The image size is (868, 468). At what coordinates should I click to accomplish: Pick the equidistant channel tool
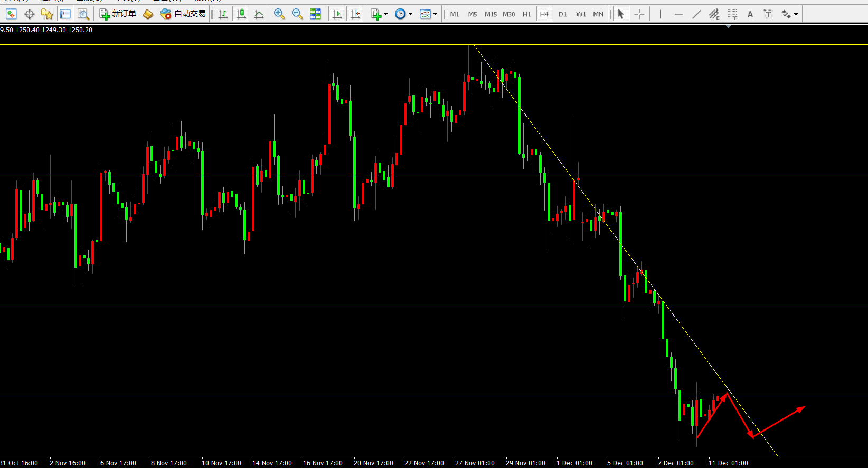point(714,14)
